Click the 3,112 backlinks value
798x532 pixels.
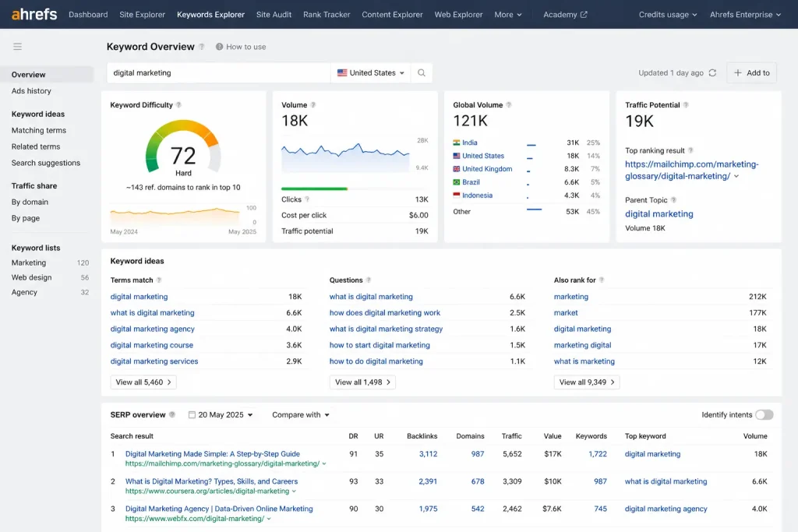pos(428,453)
